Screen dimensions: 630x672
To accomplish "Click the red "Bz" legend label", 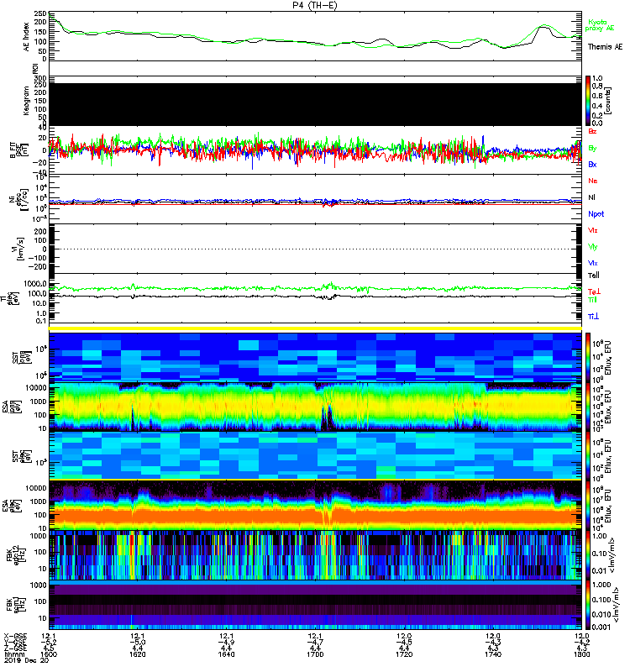I will pyautogui.click(x=592, y=131).
